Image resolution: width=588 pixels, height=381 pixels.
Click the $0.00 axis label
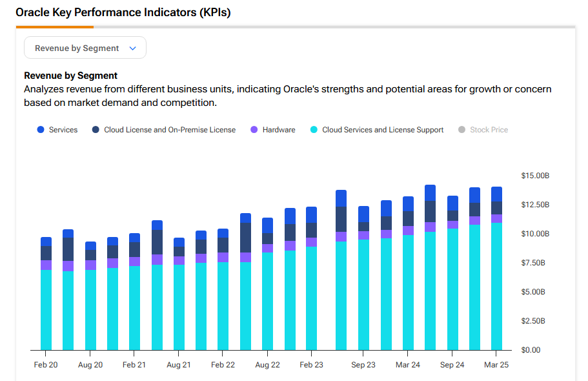pyautogui.click(x=531, y=350)
